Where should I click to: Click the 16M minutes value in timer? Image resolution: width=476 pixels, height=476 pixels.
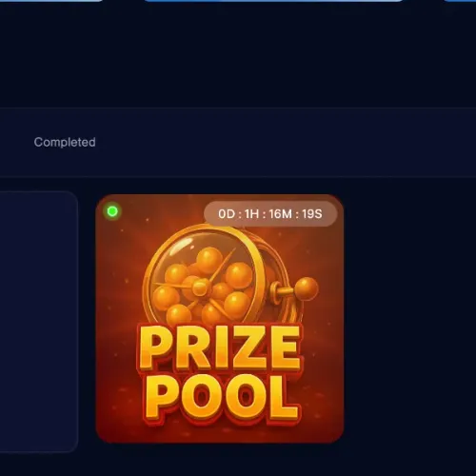click(x=281, y=214)
